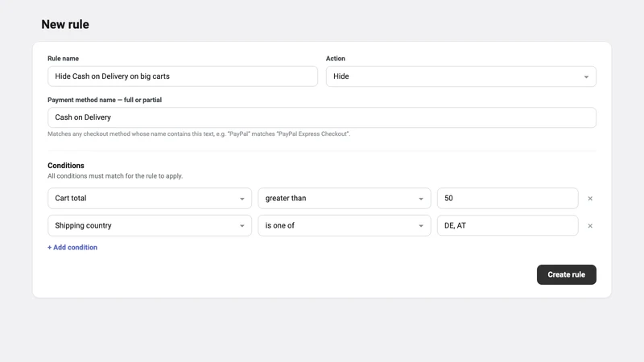This screenshot has width=644, height=362.
Task: Click the Rule name field label
Action: click(x=64, y=58)
